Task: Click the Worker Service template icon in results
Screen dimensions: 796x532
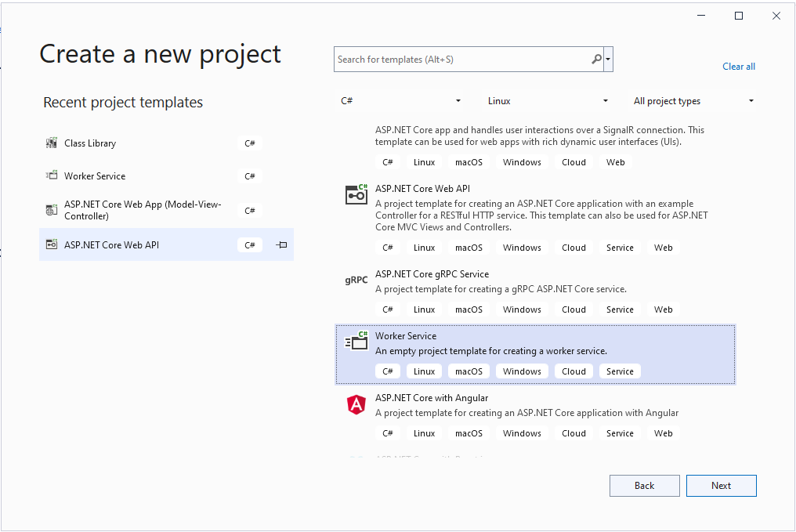Action: (356, 341)
